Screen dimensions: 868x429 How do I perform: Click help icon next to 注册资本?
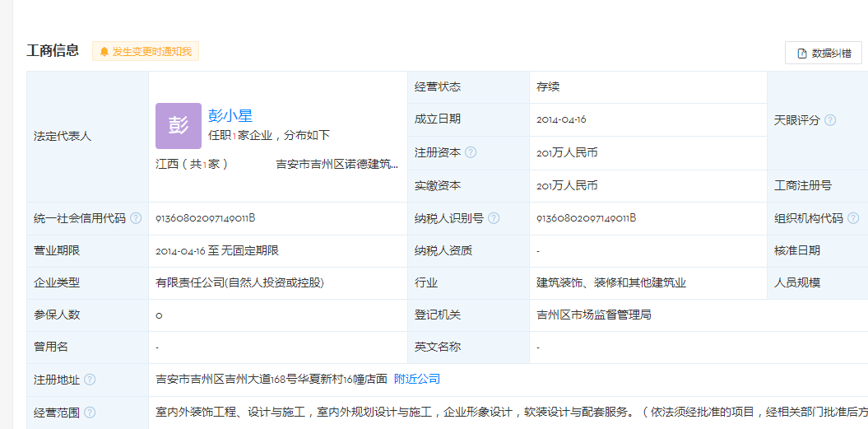coord(471,152)
